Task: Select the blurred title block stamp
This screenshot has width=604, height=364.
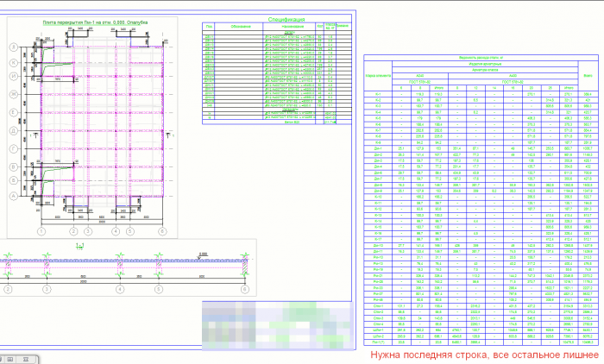Action: [277, 326]
